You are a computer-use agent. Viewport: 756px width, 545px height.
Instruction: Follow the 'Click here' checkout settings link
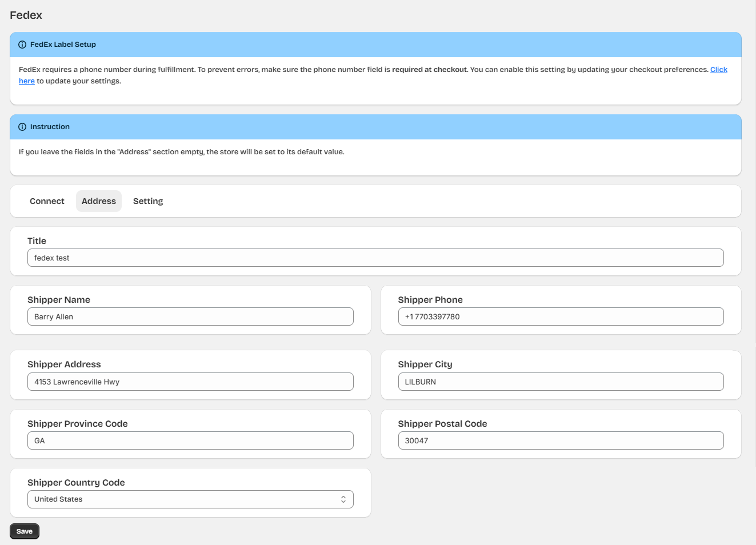[x=718, y=70]
